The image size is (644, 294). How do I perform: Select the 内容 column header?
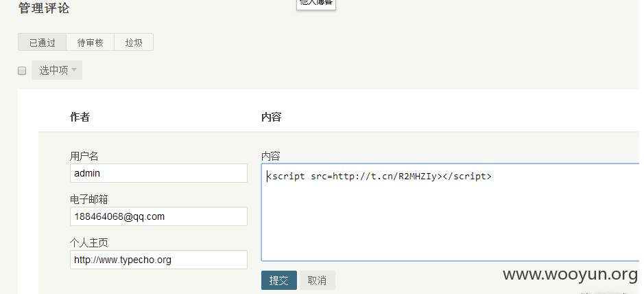tap(271, 117)
